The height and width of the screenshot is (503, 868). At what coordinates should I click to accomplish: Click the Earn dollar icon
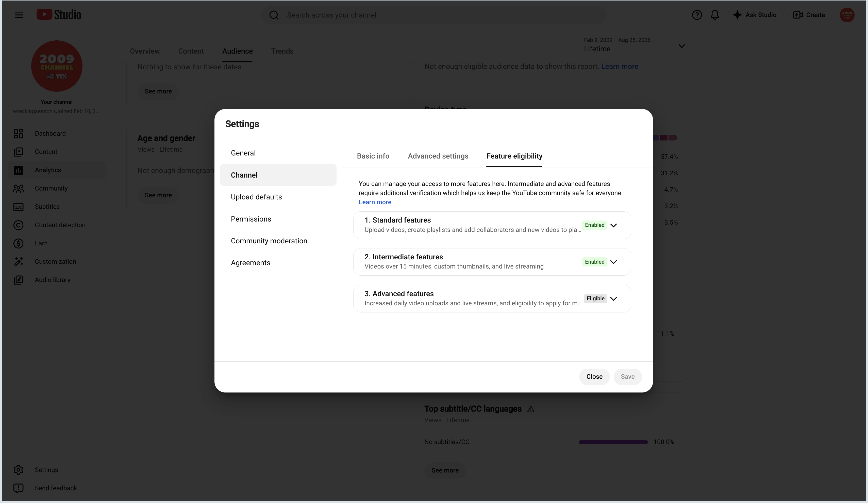18,243
